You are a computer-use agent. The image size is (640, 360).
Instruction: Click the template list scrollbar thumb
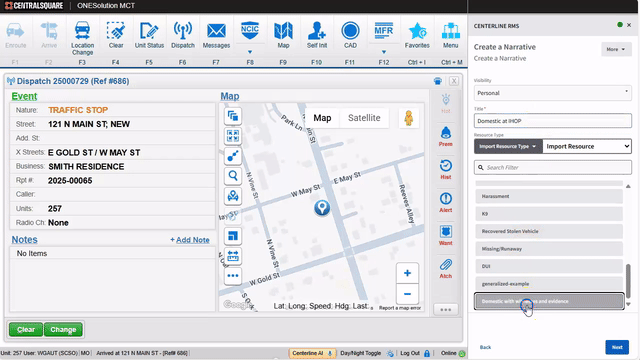[x=628, y=281]
